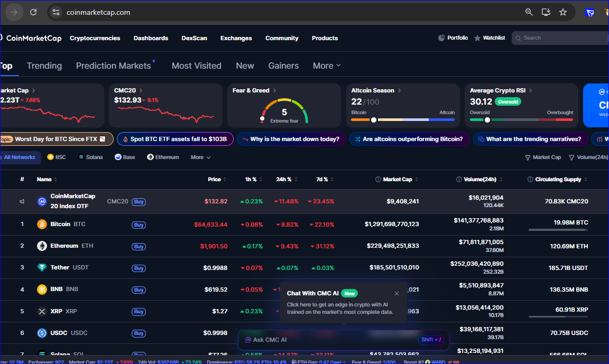Sort by the Price column header

pos(217,179)
